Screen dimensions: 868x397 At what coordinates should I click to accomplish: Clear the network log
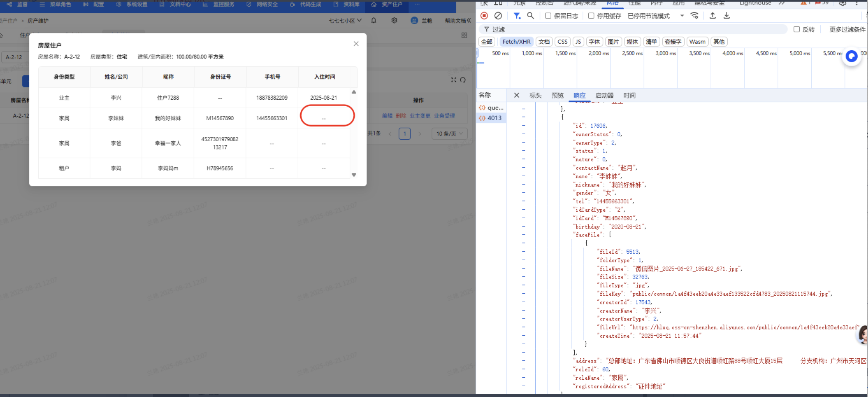click(x=498, y=16)
